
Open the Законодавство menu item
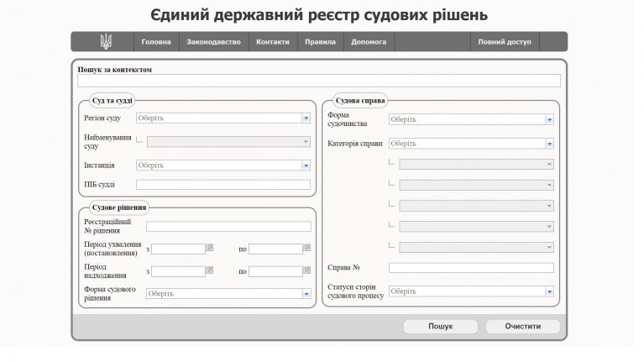point(213,42)
